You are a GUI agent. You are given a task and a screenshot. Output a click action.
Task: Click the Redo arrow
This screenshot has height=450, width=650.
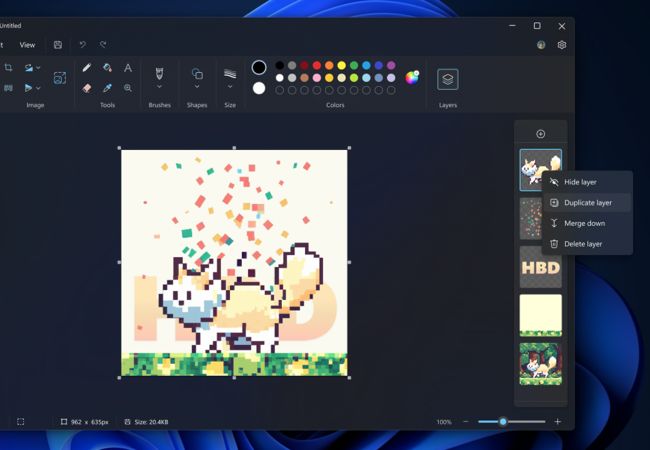pos(103,44)
